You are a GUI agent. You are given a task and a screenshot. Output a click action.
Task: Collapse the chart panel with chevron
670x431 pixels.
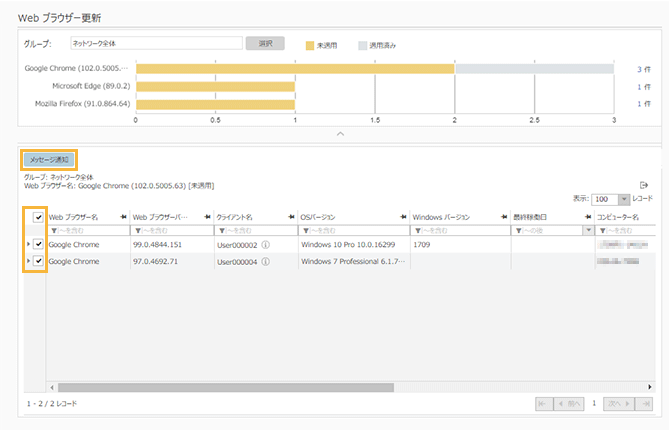(x=340, y=132)
